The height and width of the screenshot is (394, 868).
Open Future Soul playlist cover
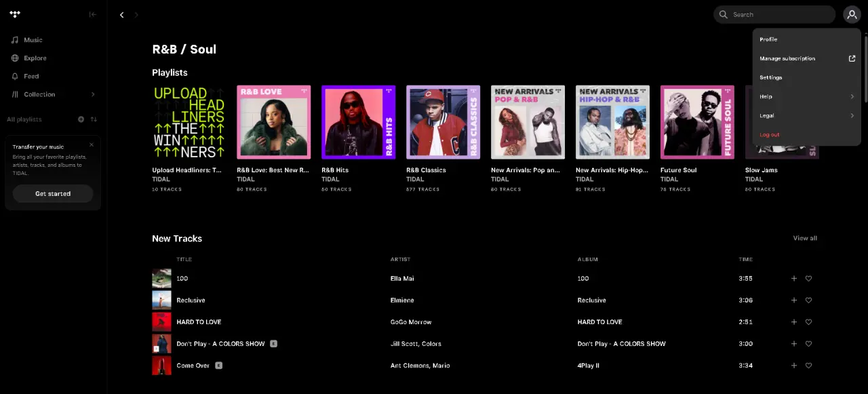(x=697, y=122)
